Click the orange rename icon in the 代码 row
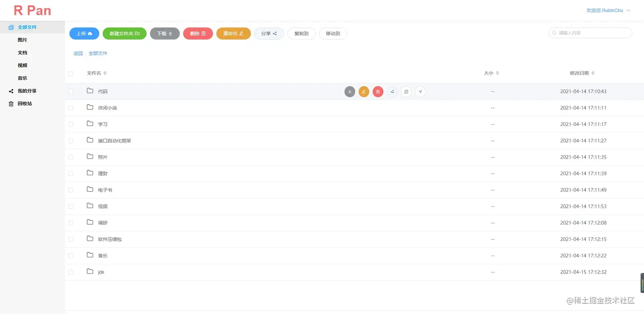Screen dimensions: 644x314 click(364, 91)
